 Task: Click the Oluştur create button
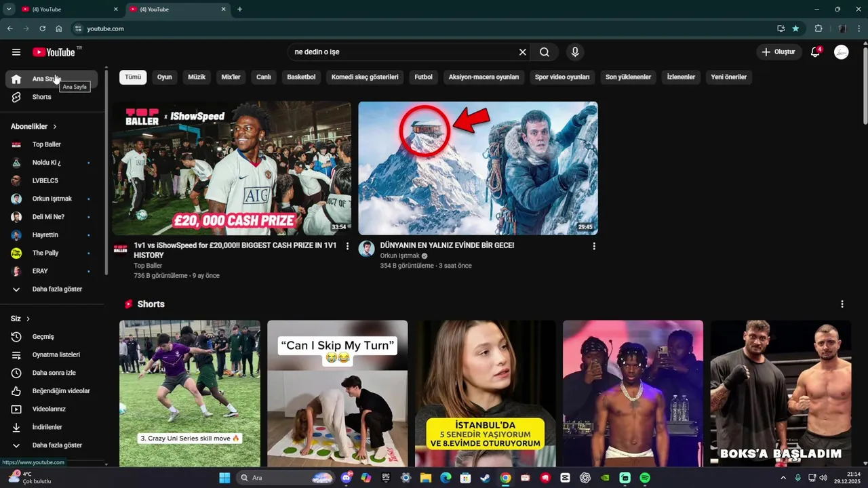click(778, 52)
